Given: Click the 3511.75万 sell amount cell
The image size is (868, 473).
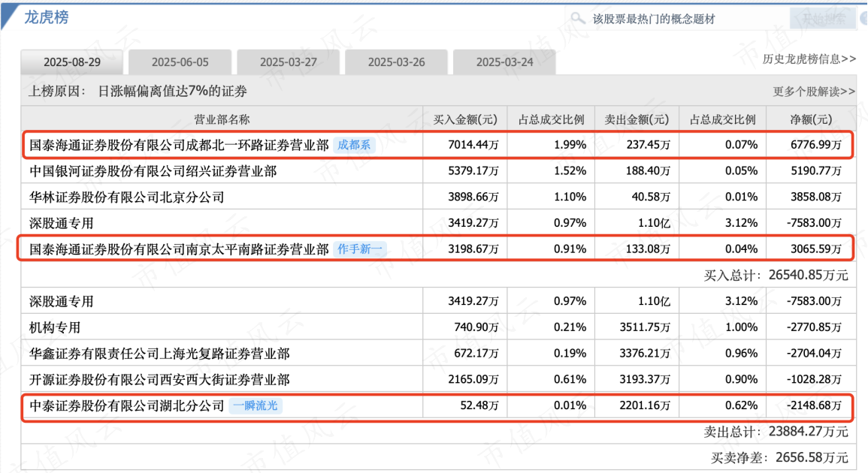Looking at the screenshot, I should coord(645,327).
